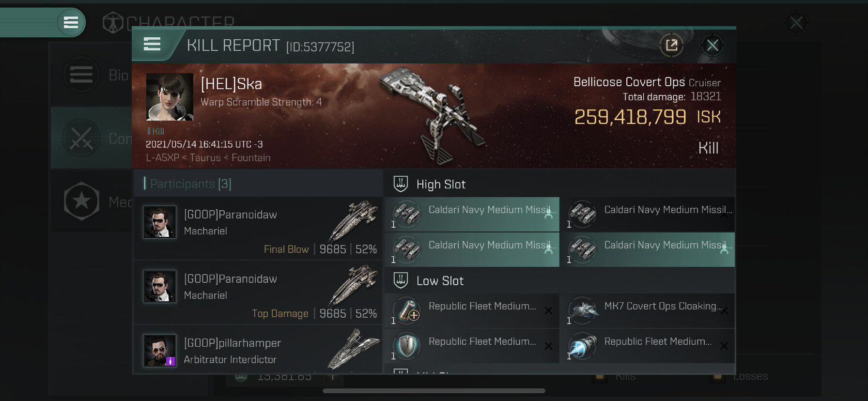Click the High Slot section icon
This screenshot has height=401, width=868.
(401, 184)
